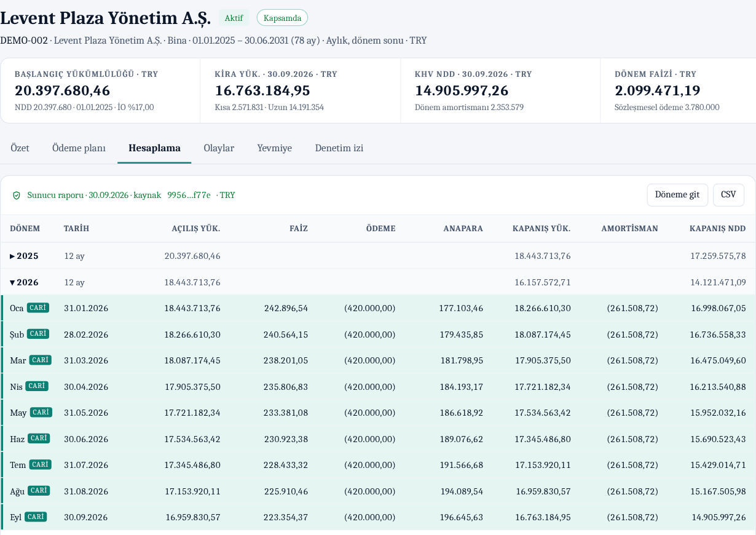Click the CARİ badge in the Eyl row
756x535 pixels.
coord(36,517)
